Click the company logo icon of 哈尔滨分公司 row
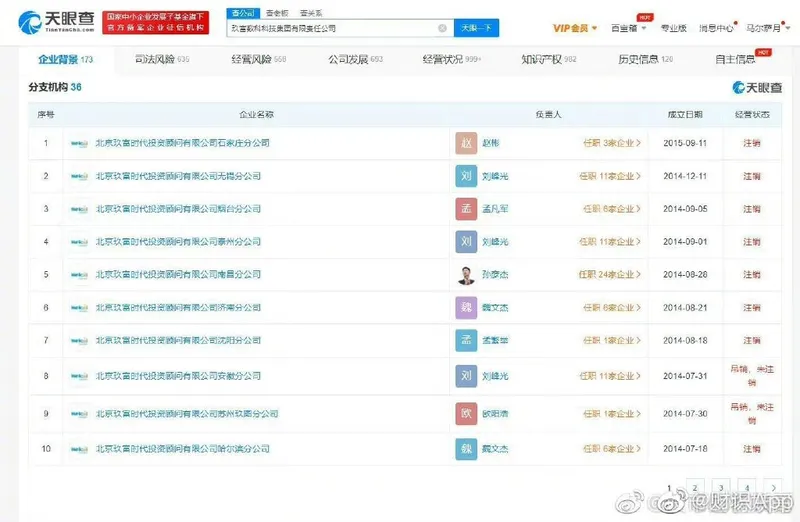The height and width of the screenshot is (522, 800). [x=79, y=450]
